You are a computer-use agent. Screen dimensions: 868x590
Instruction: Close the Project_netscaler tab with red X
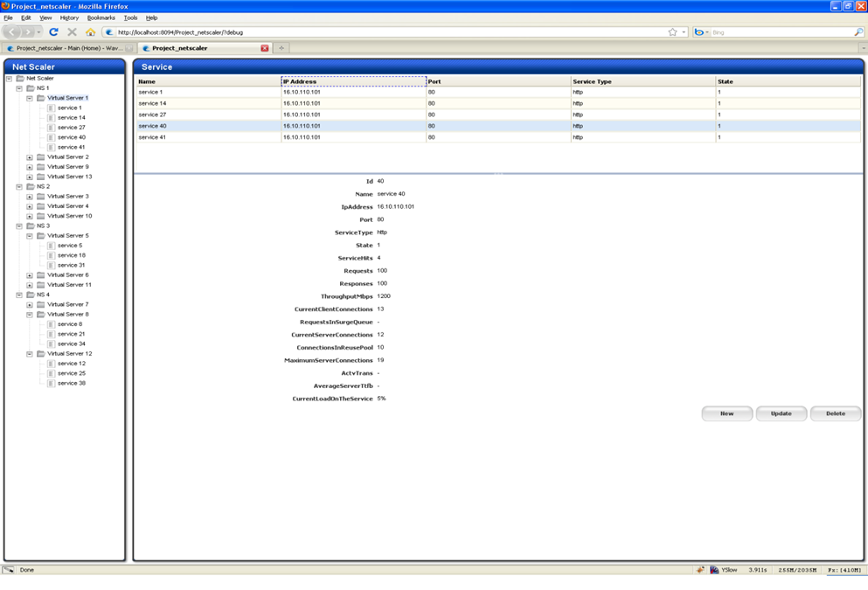point(265,48)
